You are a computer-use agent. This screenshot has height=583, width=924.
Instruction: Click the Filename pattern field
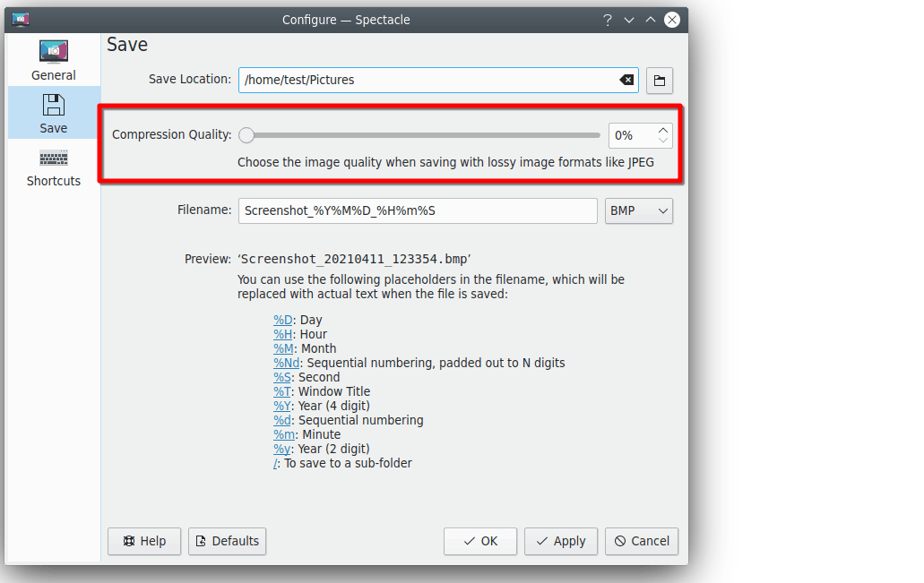pos(418,210)
